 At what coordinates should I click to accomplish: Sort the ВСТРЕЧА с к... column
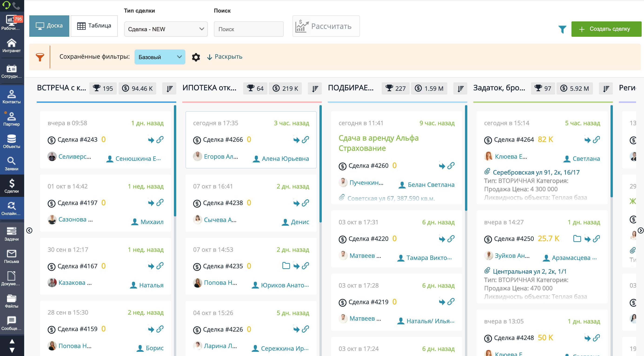[169, 89]
